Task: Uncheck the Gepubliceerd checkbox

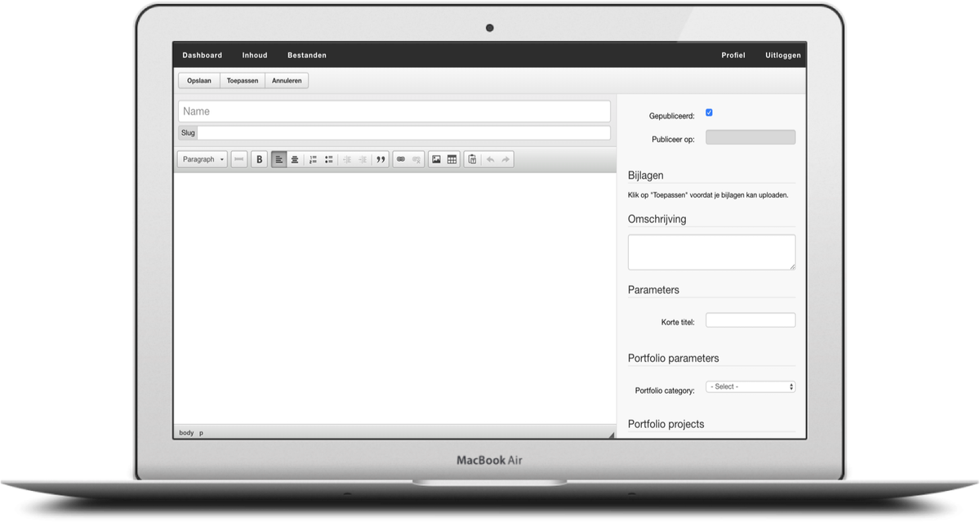Action: click(x=709, y=113)
